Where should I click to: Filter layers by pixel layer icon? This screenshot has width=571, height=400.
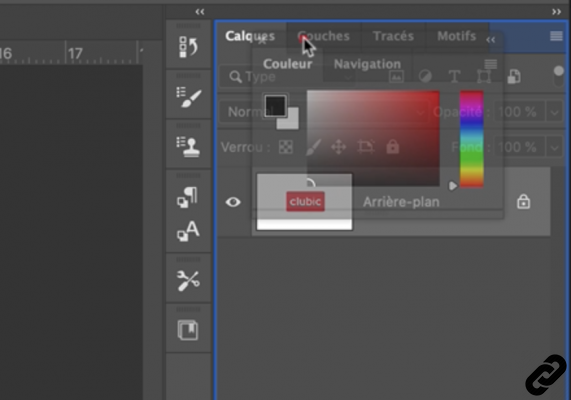(396, 77)
